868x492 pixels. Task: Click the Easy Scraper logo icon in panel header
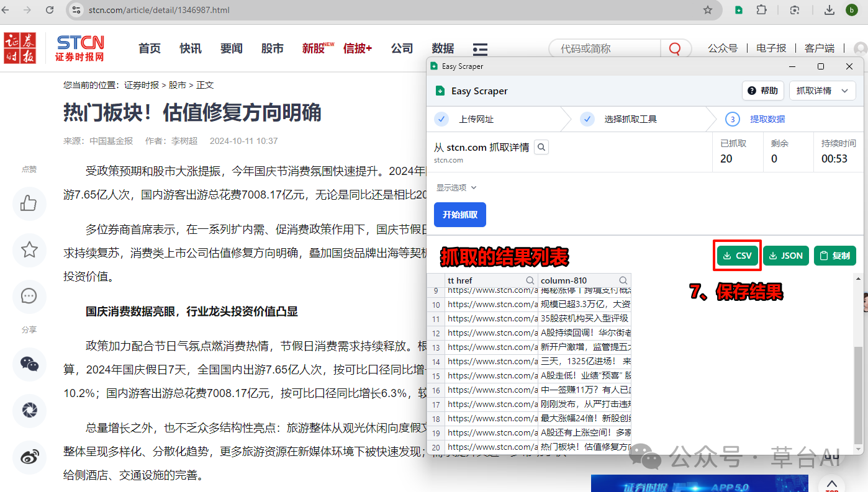click(440, 91)
